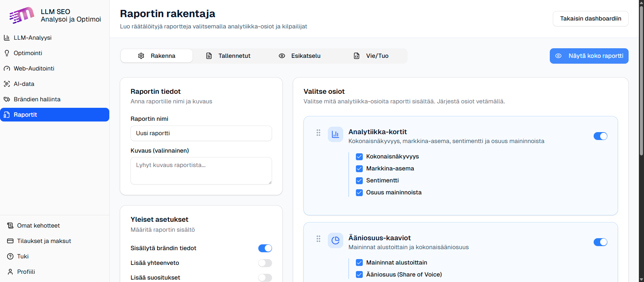
Task: Click the Näytä koko raportti button
Action: (x=589, y=56)
